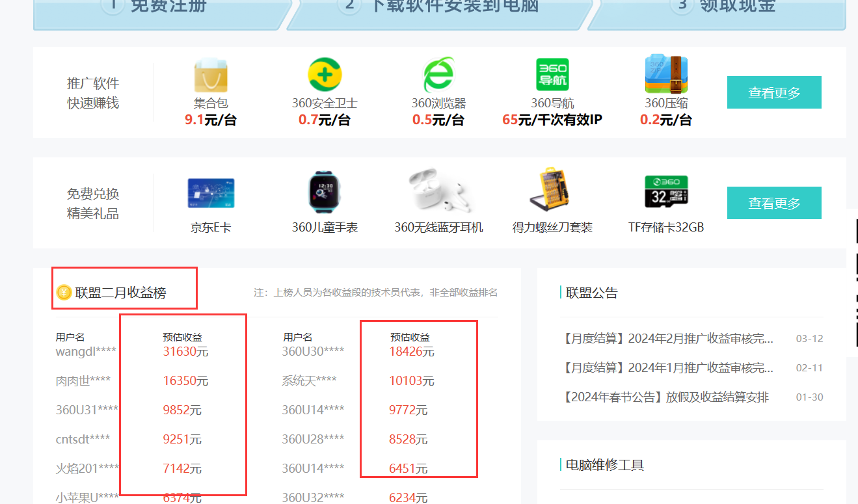Viewport: 858px width, 504px height.
Task: Click the 360压缩 label
Action: coord(666,103)
